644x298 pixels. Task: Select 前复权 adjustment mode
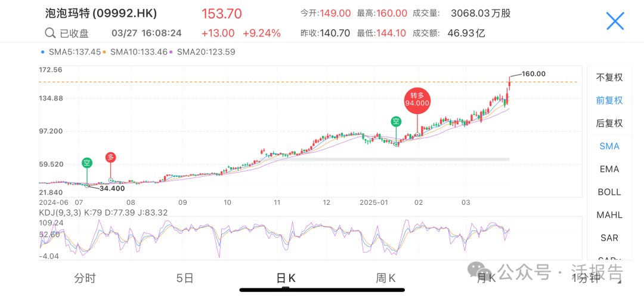609,100
